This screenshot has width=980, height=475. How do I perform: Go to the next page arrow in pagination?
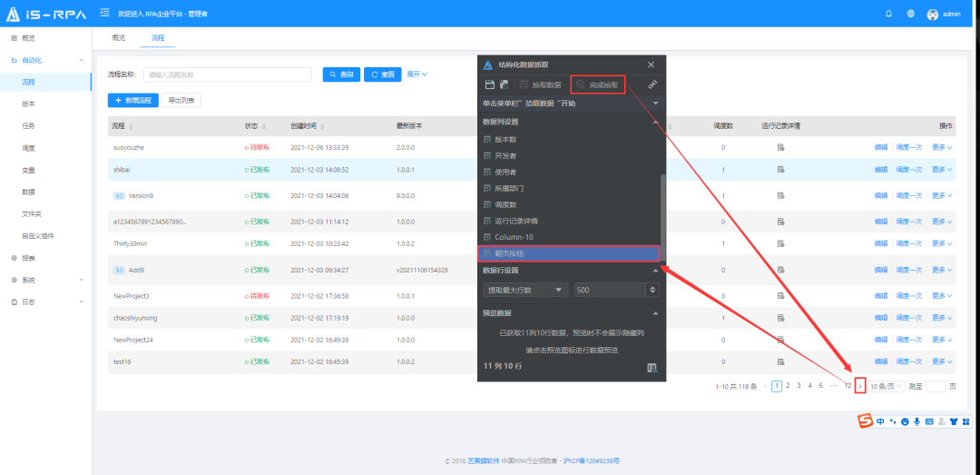pos(859,386)
